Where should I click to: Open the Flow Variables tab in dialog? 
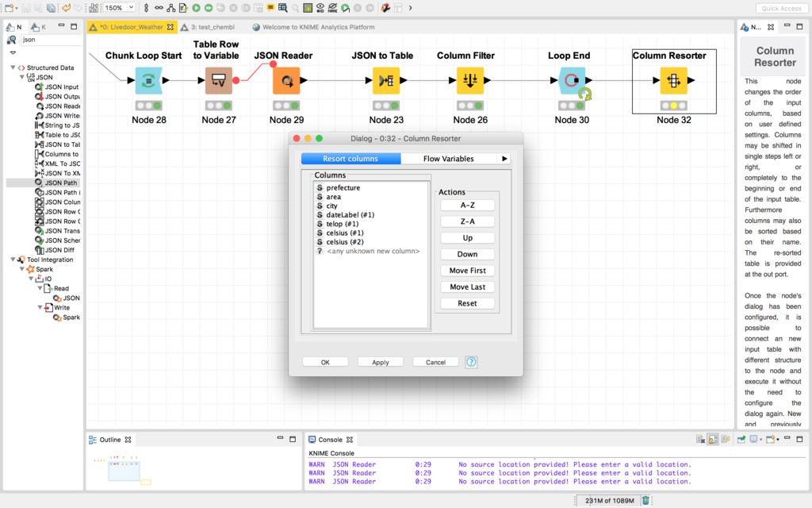tap(449, 159)
